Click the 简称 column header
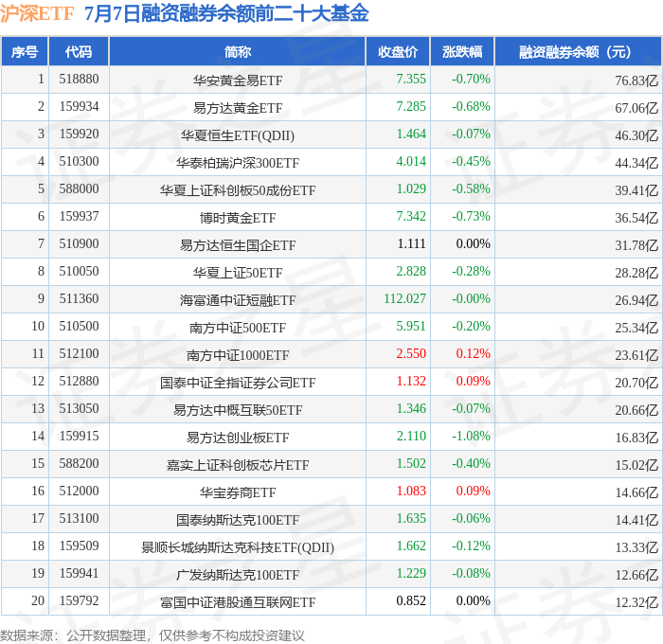Screen dimensions: 663x644 pos(237,51)
